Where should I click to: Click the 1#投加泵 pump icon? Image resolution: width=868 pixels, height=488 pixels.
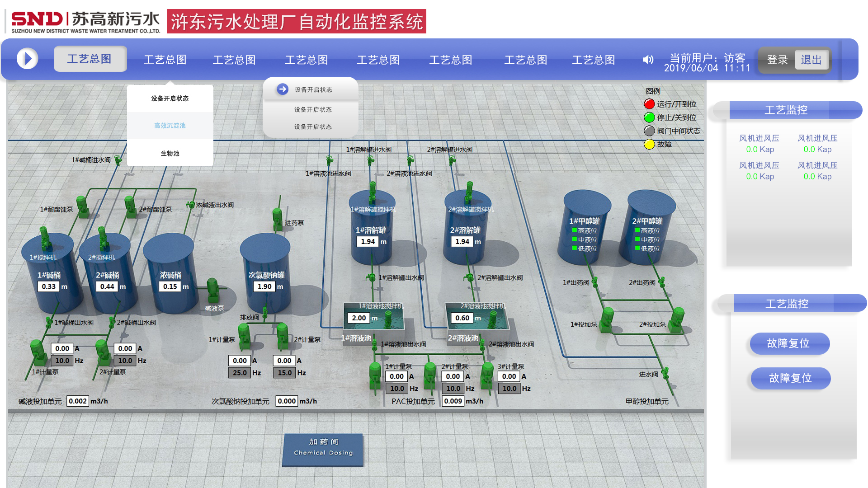click(x=607, y=320)
